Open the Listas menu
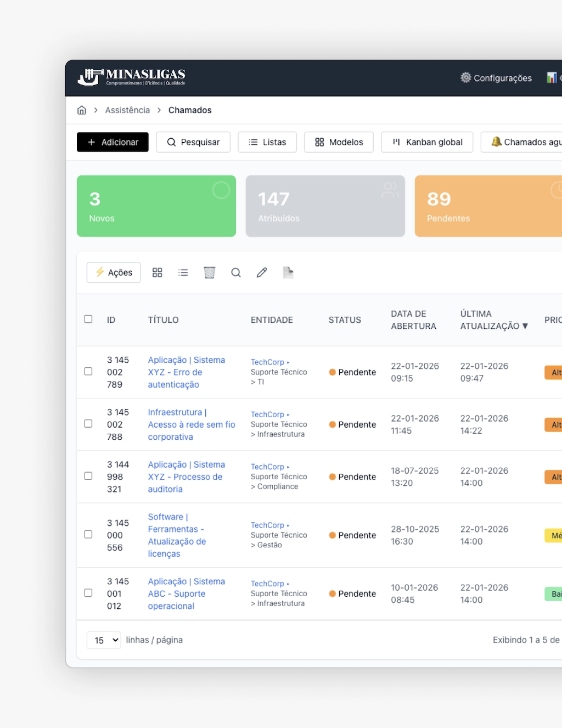 click(x=267, y=142)
